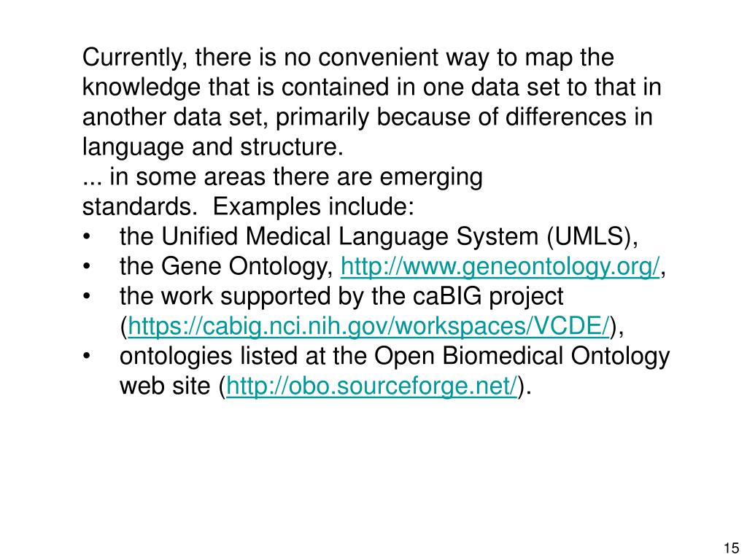The width and height of the screenshot is (747, 560).
Task: Click the Open Biomedical Ontology text
Action: coord(522,357)
